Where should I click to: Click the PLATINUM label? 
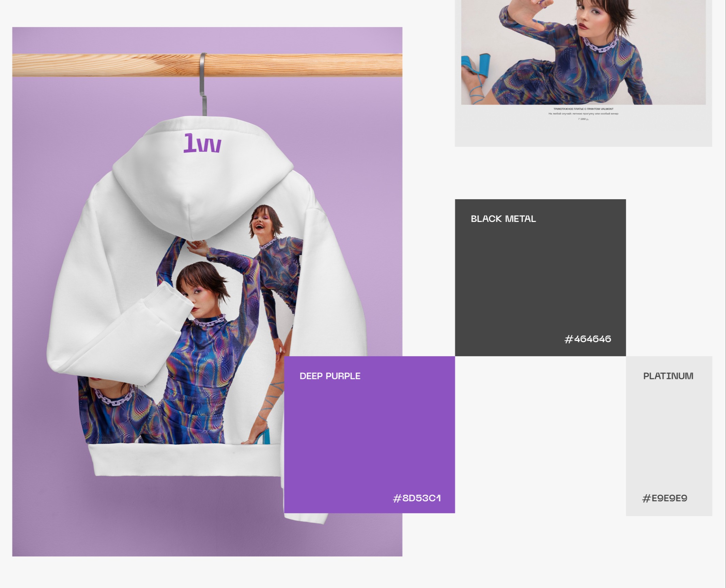tap(668, 376)
